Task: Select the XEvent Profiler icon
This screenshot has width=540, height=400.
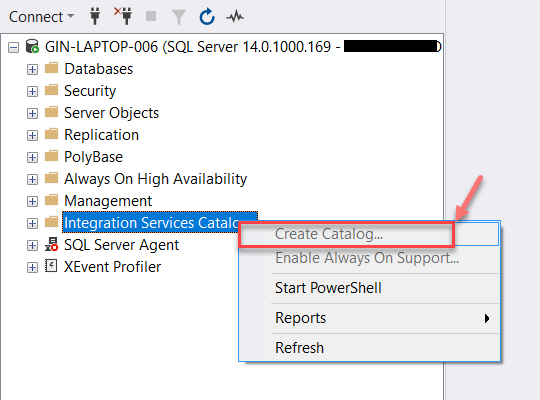Action: click(x=51, y=266)
